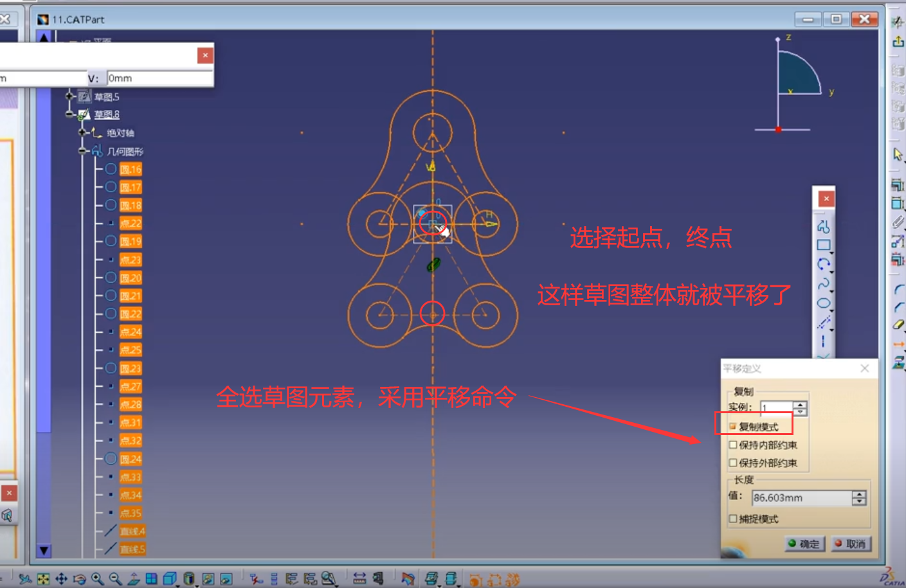This screenshot has height=588, width=906.
Task: Click the 实例 count input field
Action: click(776, 408)
